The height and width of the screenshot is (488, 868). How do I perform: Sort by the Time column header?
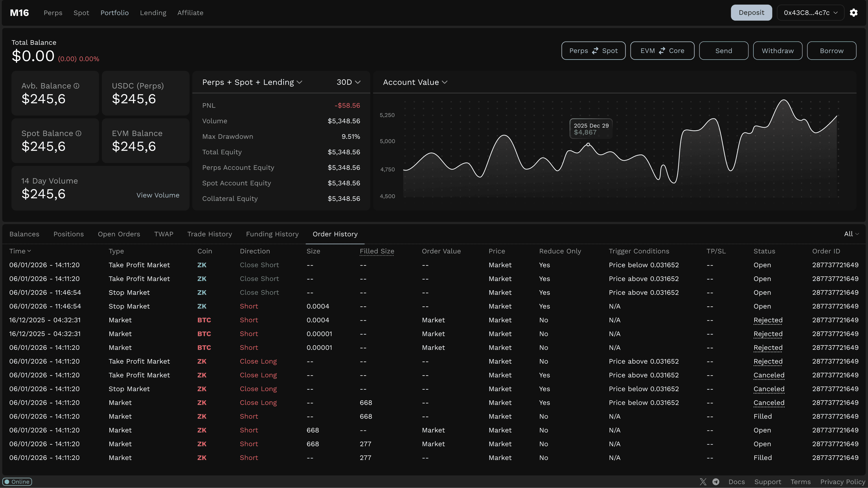20,251
